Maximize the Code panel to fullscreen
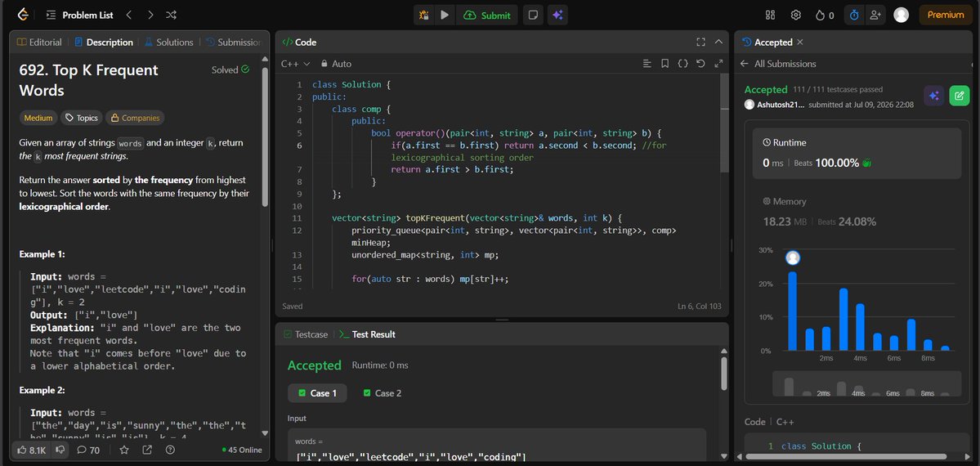Image resolution: width=980 pixels, height=466 pixels. click(700, 42)
